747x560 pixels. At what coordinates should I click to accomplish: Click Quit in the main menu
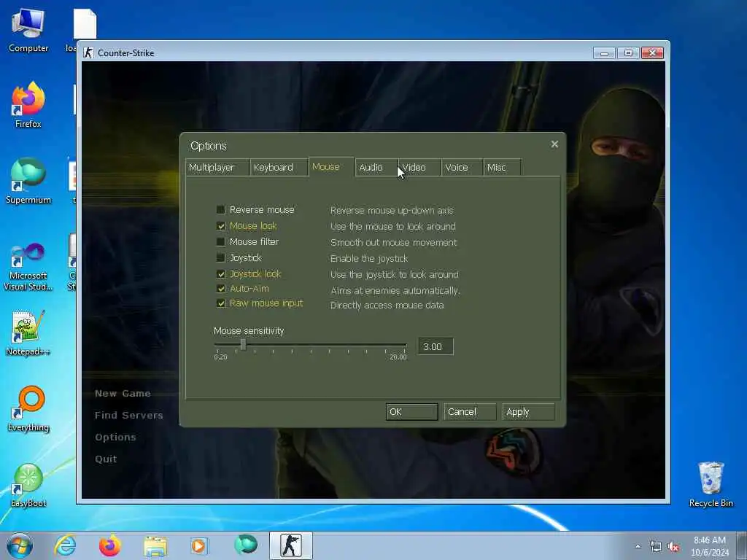coord(106,459)
